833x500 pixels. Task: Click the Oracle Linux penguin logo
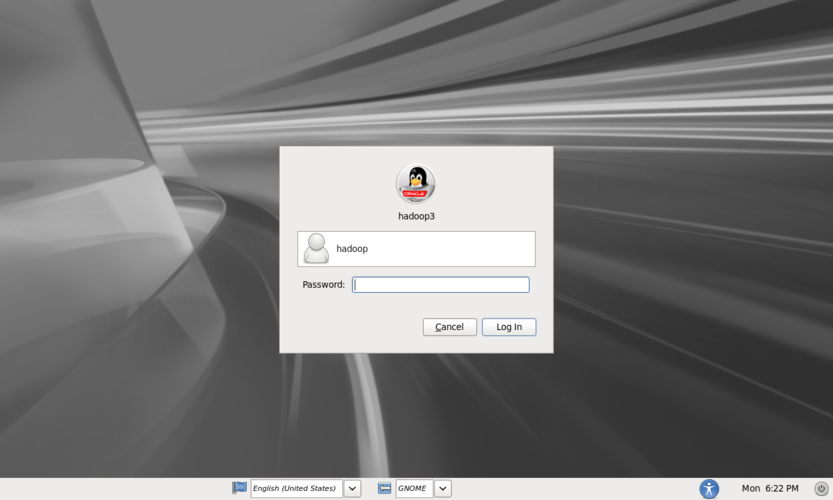416,184
